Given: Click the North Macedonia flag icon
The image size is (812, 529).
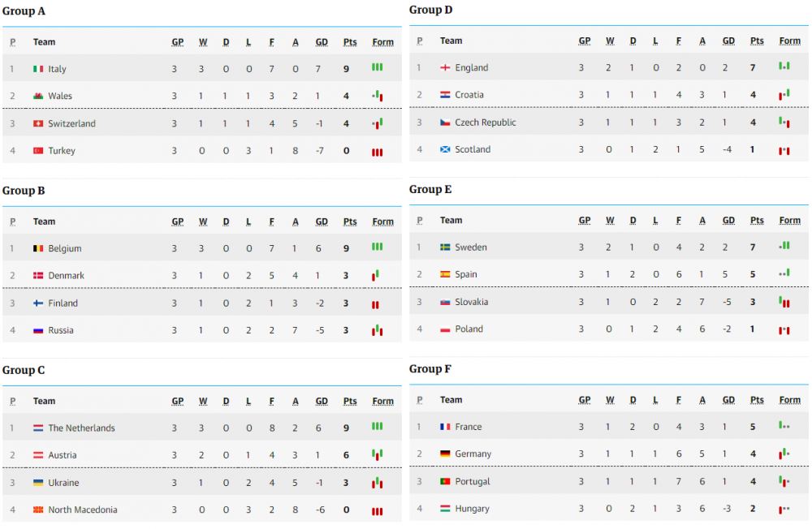Looking at the screenshot, I should 38,510.
